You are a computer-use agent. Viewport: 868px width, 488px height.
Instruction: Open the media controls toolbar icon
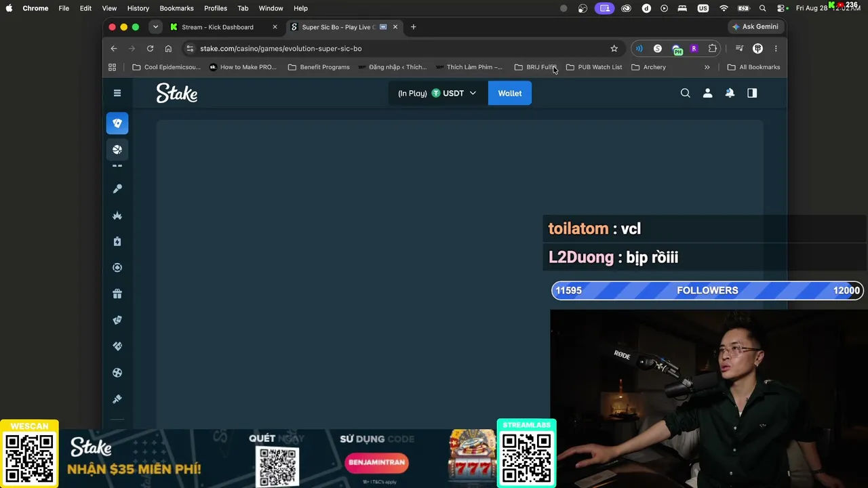click(739, 49)
